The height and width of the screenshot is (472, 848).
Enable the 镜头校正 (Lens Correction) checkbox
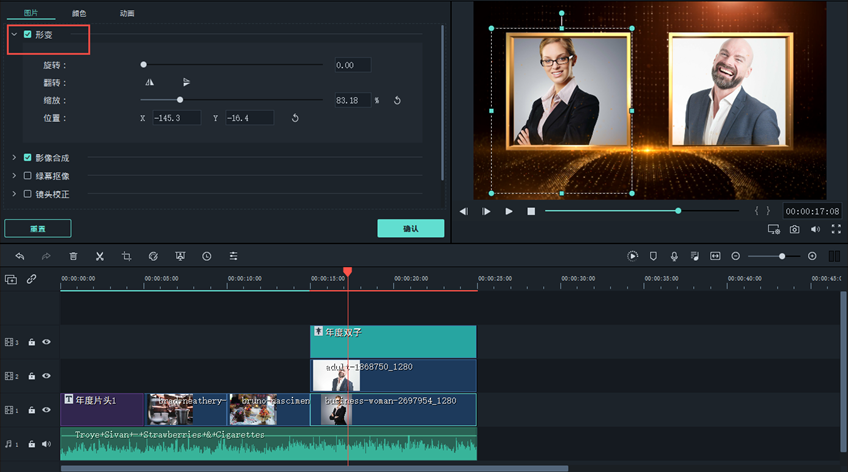28,194
